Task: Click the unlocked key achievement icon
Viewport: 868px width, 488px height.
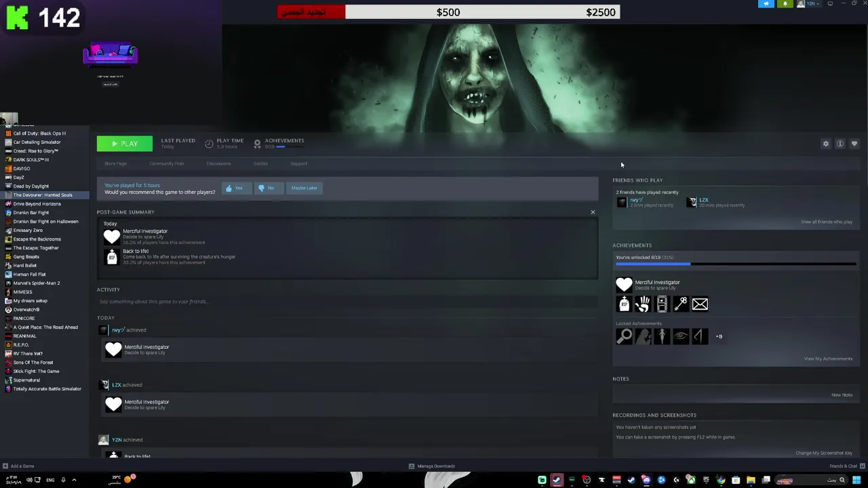Action: coord(681,304)
